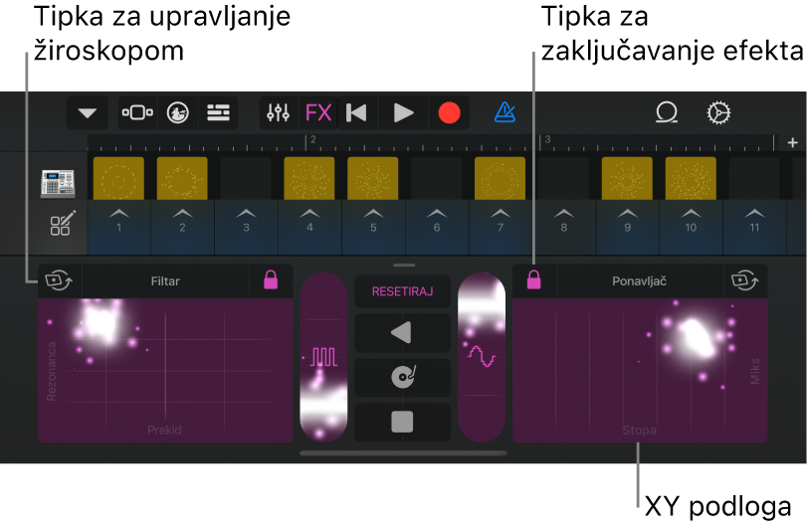
Task: Switch to the tracks view icon
Action: coord(218,112)
